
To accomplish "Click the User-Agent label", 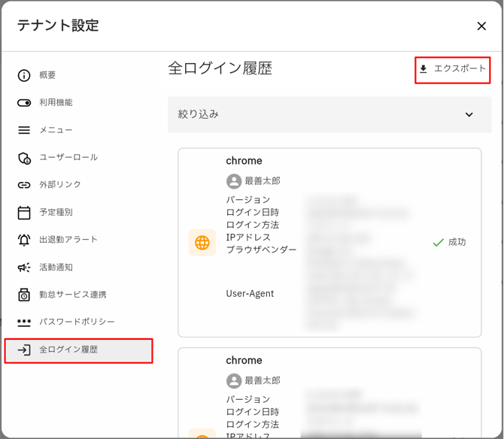I will pos(250,294).
